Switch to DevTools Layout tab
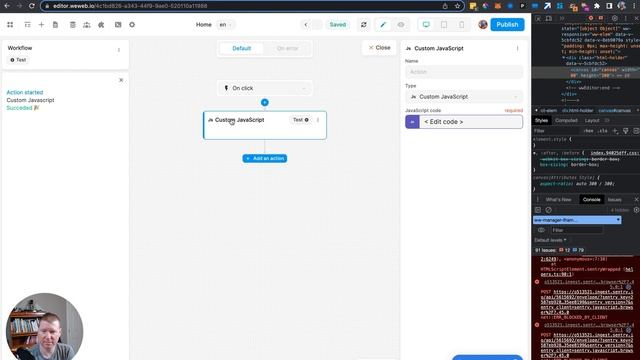This screenshot has height=360, width=640. [x=592, y=120]
